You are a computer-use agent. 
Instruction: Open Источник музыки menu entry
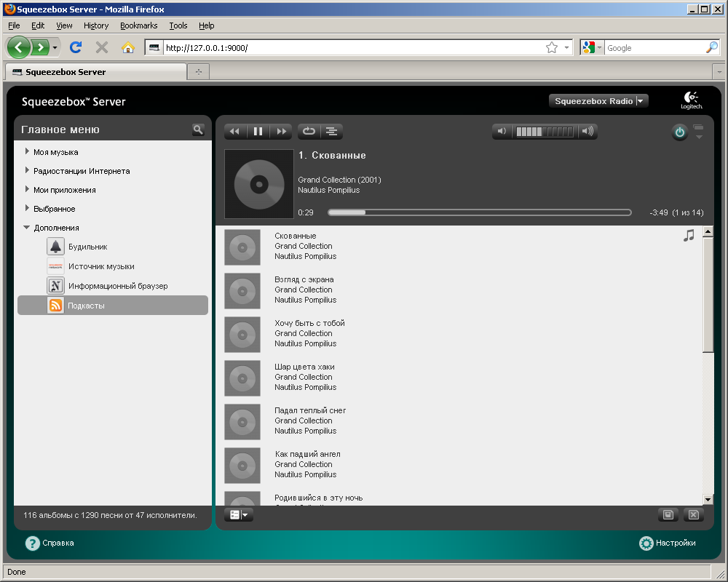[x=101, y=266]
